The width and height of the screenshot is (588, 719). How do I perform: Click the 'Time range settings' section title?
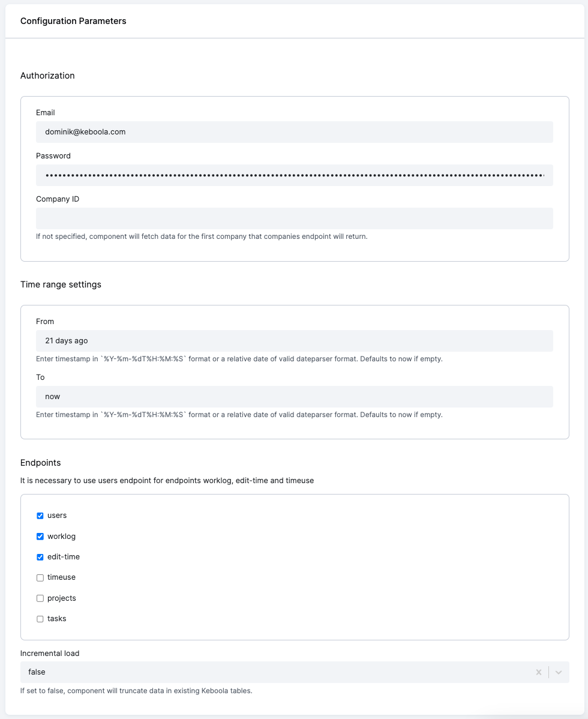click(61, 284)
